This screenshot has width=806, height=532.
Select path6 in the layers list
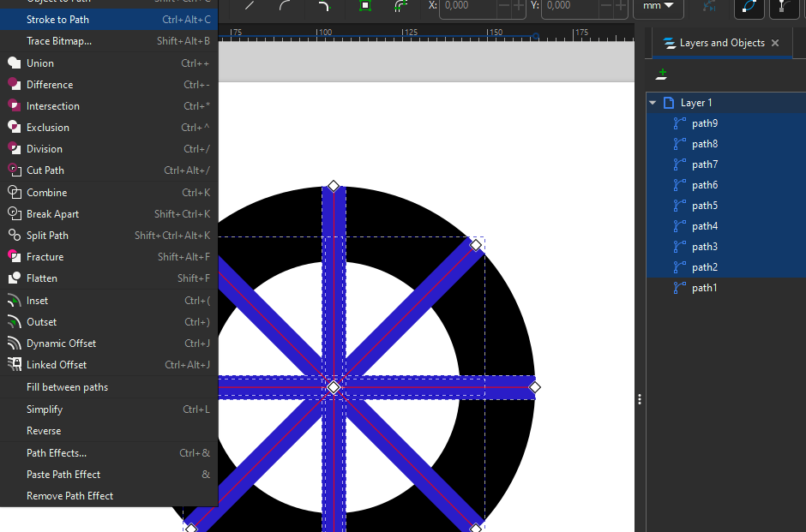[725, 185]
